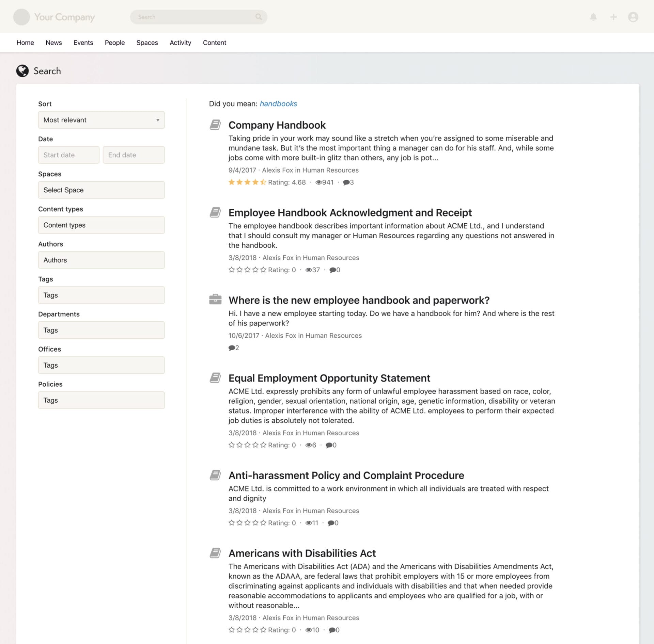654x644 pixels.
Task: Click the notification bell icon
Action: click(593, 17)
